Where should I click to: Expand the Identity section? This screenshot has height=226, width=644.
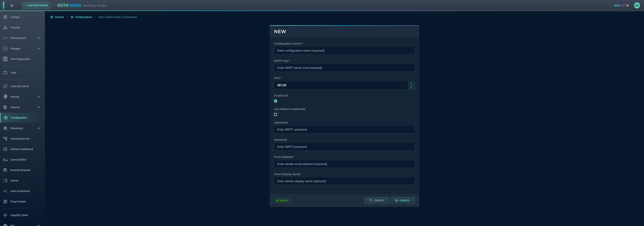(x=39, y=97)
